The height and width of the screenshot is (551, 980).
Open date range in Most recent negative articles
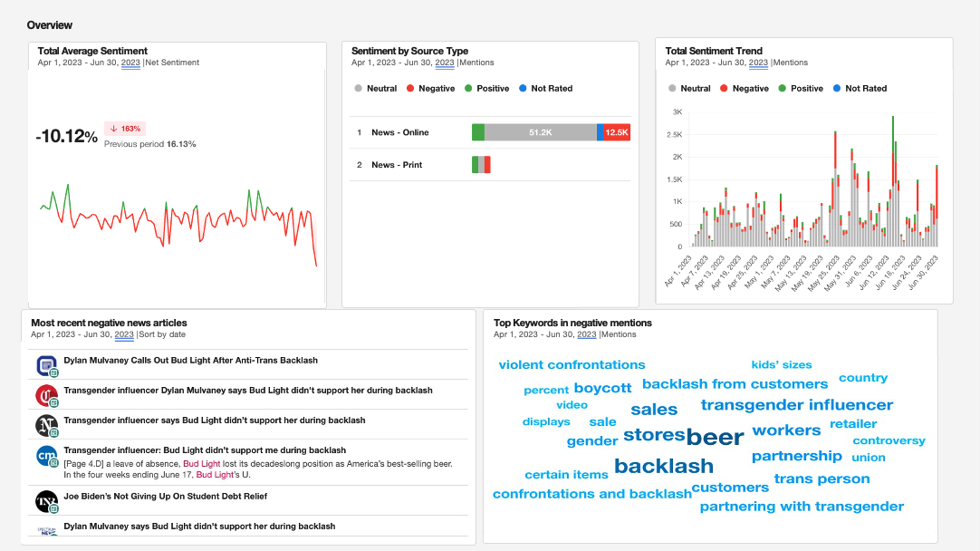(82, 334)
